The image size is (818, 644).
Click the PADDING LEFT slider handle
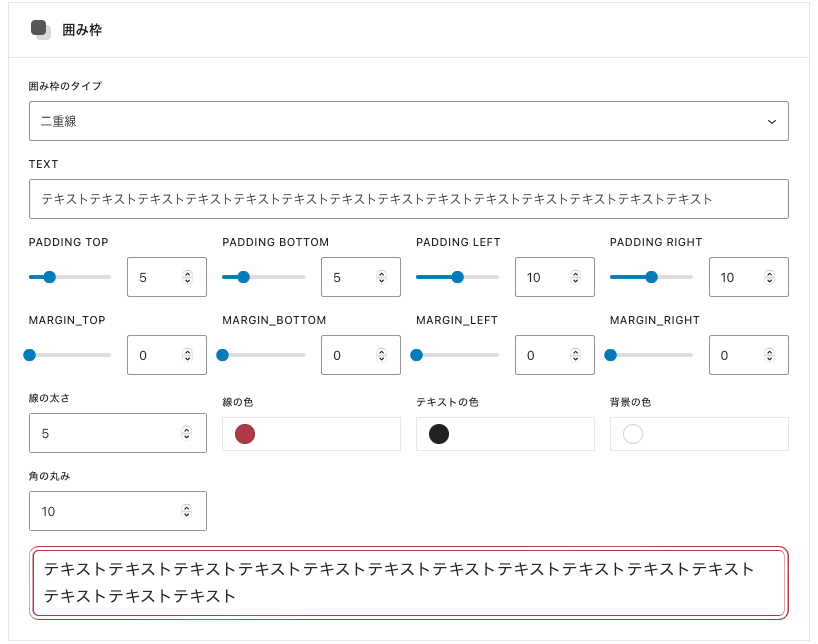pyautogui.click(x=458, y=277)
